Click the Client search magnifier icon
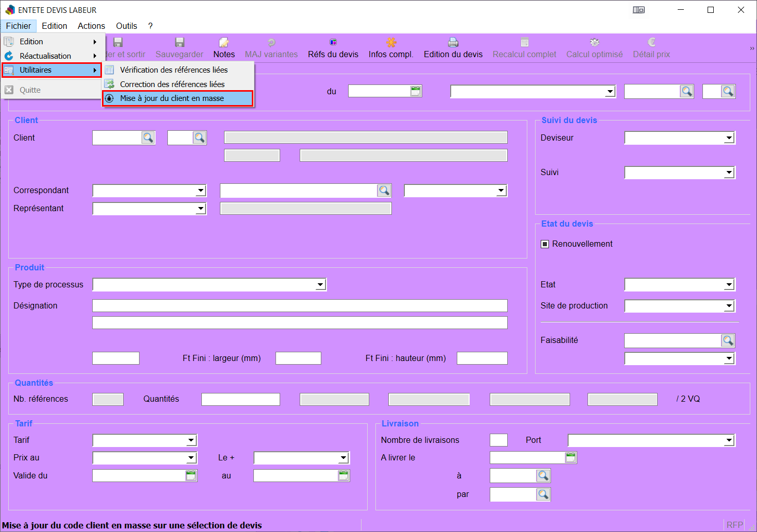 [x=148, y=138]
